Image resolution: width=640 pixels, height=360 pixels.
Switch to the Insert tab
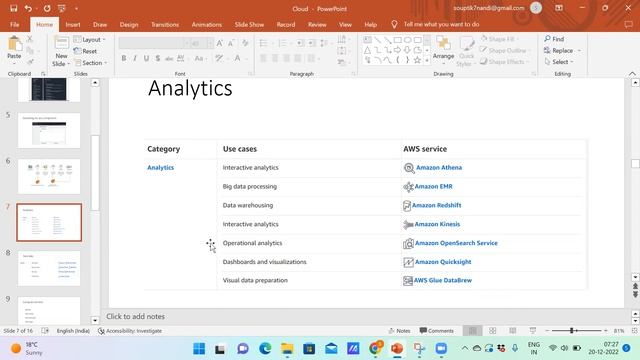click(73, 24)
